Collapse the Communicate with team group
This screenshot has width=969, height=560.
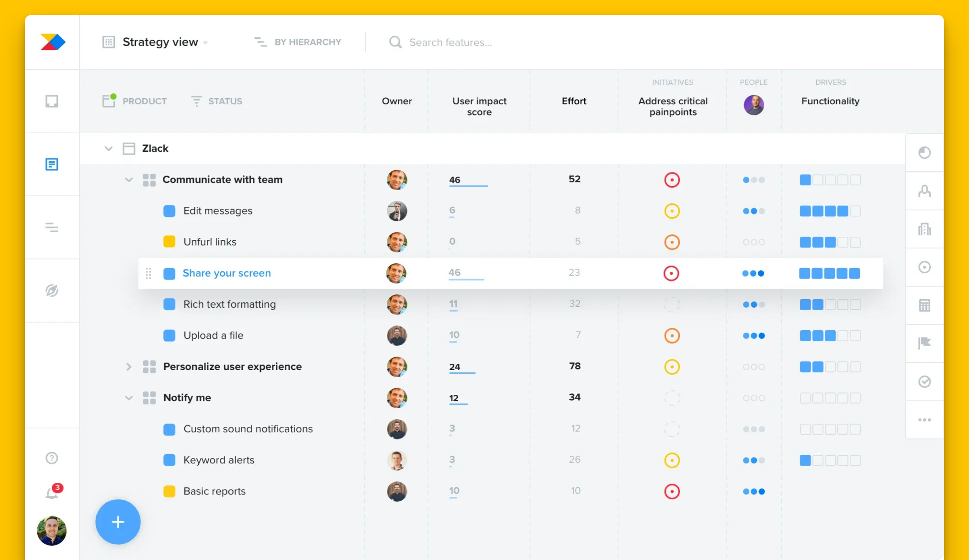coord(128,180)
